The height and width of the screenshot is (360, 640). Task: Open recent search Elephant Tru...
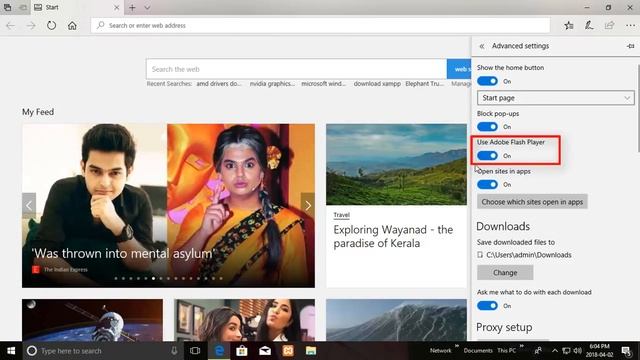pyautogui.click(x=424, y=84)
